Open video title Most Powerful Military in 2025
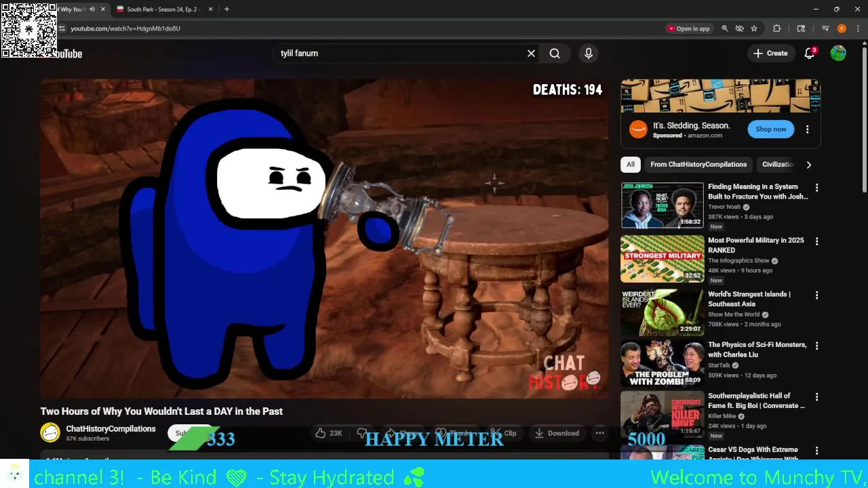The height and width of the screenshot is (488, 868). click(756, 245)
